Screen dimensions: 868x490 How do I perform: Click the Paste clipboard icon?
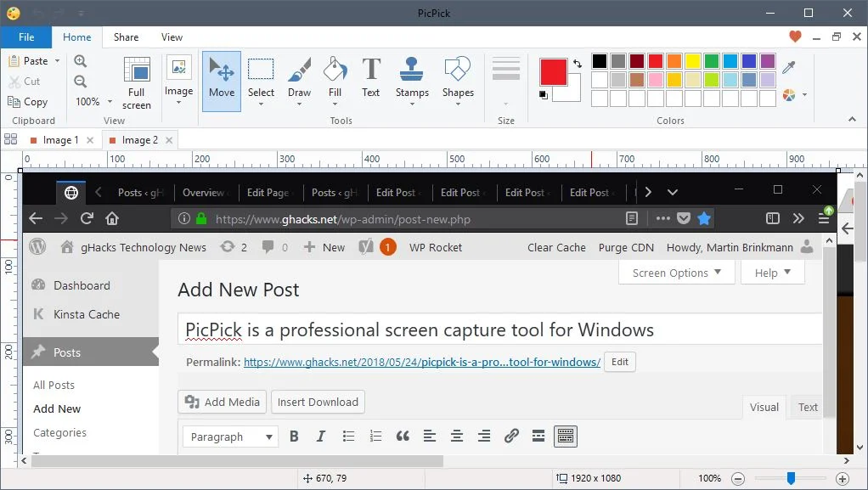(x=14, y=61)
